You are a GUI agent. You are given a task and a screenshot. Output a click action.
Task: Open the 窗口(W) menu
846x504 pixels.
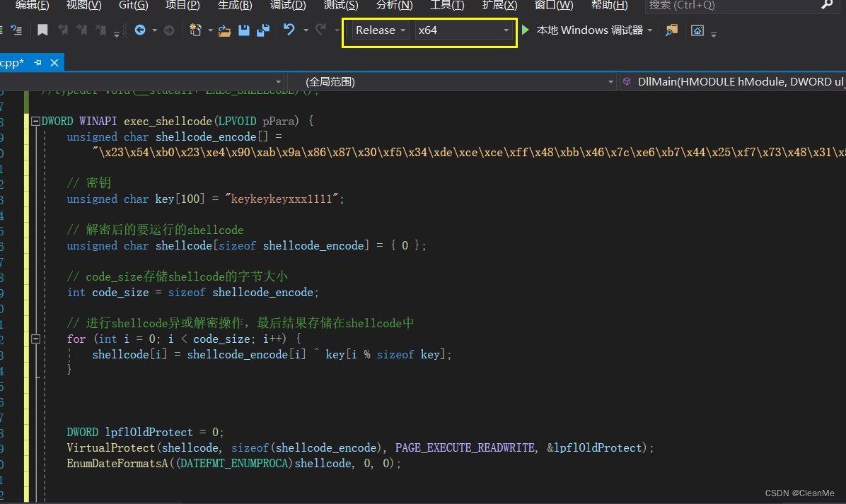tap(554, 6)
